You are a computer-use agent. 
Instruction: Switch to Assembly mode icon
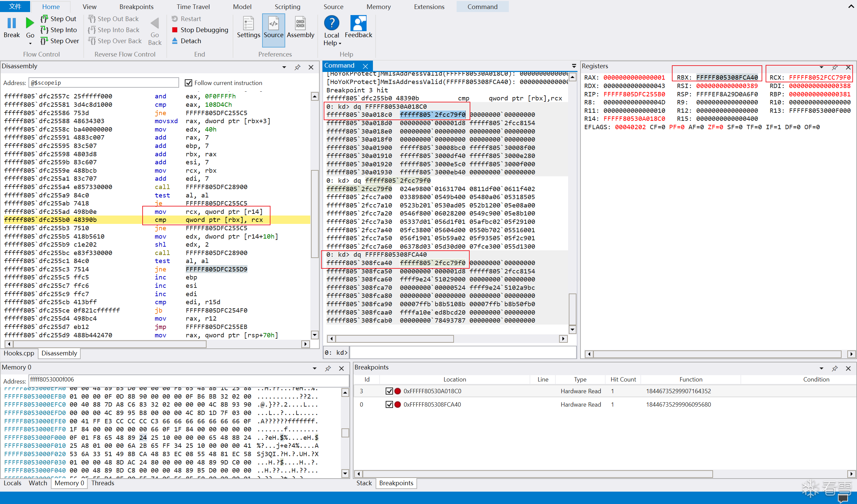[300, 24]
